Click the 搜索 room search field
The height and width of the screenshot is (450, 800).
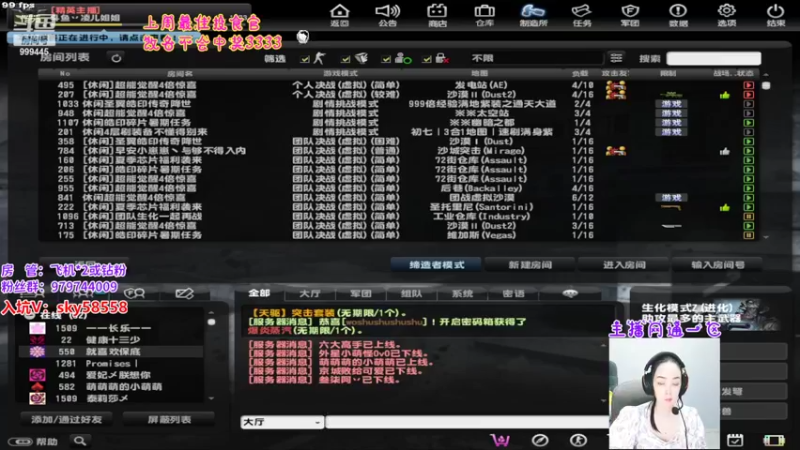tap(714, 58)
